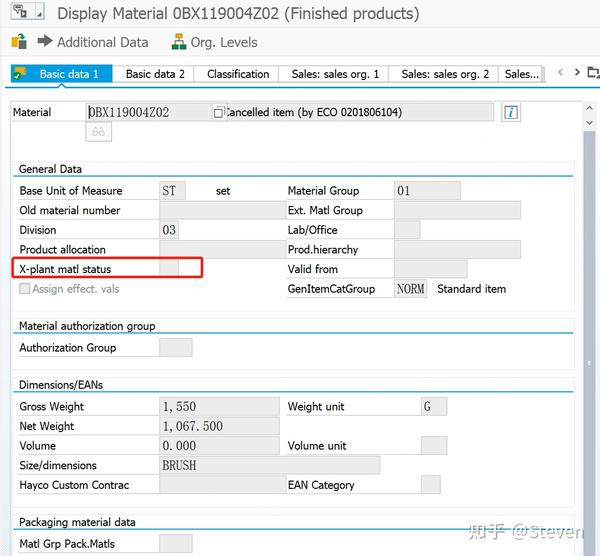This screenshot has width=600, height=556.
Task: Click the glasses display icon below material
Action: click(x=99, y=132)
